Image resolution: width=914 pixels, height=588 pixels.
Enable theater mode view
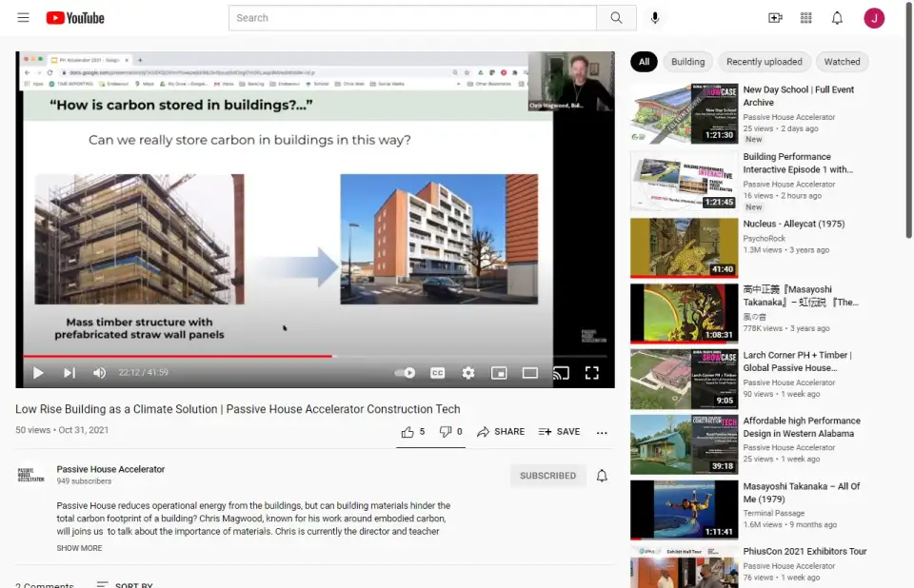[530, 373]
